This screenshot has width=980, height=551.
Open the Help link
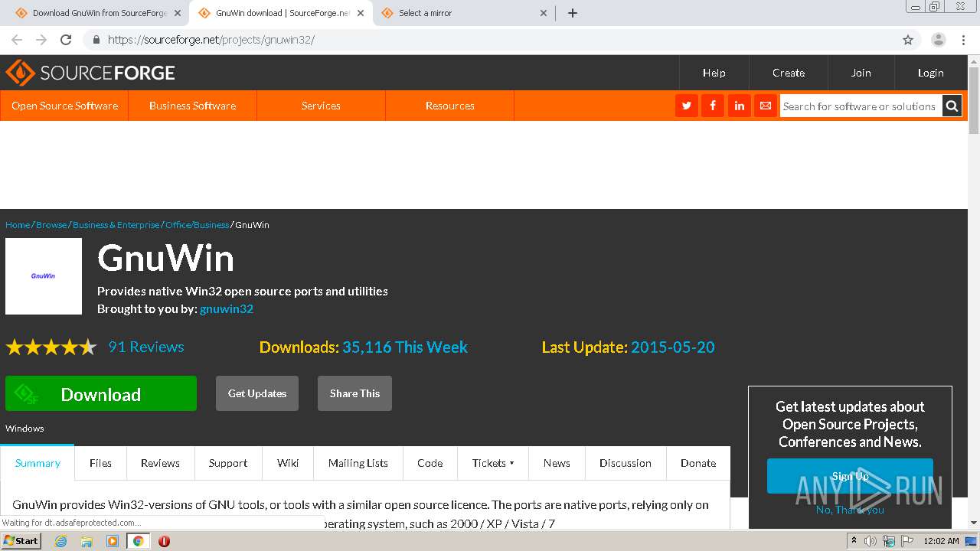pyautogui.click(x=714, y=73)
